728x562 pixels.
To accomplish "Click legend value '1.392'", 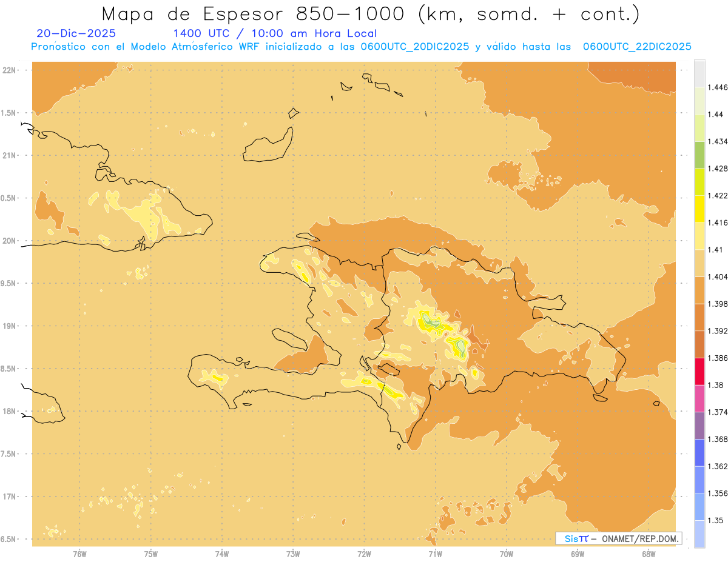I will (x=718, y=331).
